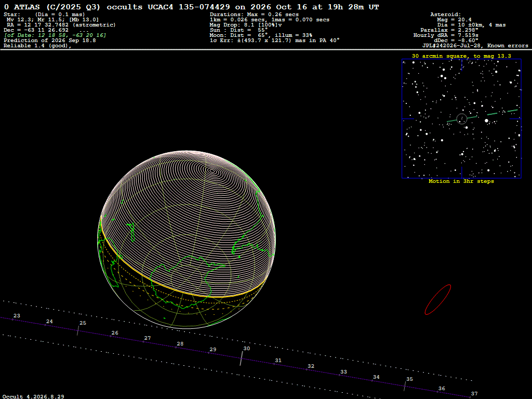This screenshot has height=399, width=532.
Task: Click the concentric circle center on the globe
Action: [x=212, y=170]
